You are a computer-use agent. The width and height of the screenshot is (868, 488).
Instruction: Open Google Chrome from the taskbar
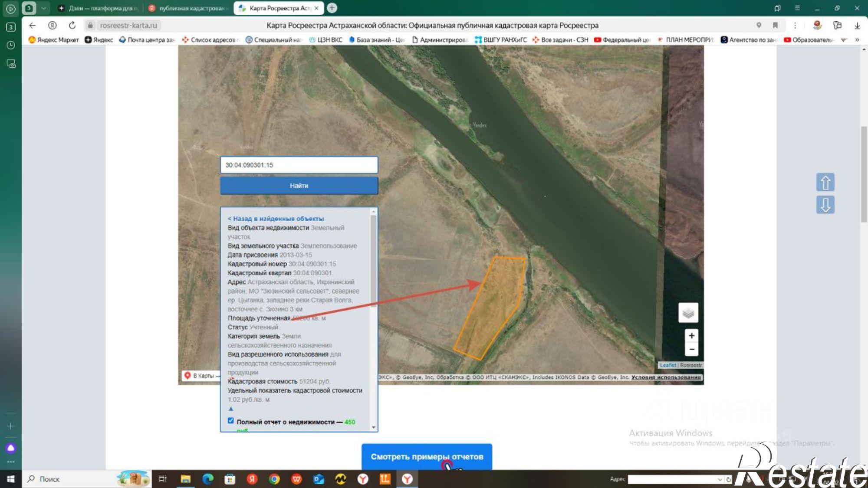pyautogui.click(x=274, y=479)
